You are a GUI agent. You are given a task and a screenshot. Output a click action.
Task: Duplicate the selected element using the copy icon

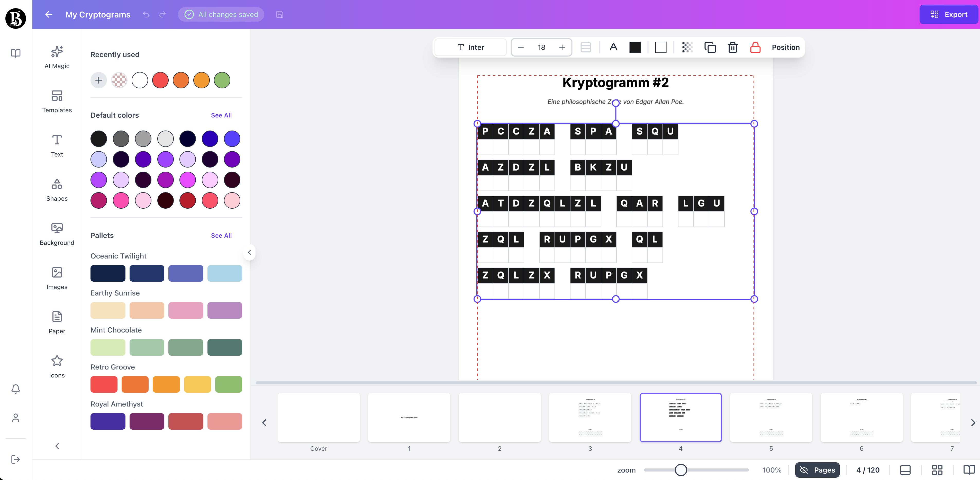click(x=710, y=47)
